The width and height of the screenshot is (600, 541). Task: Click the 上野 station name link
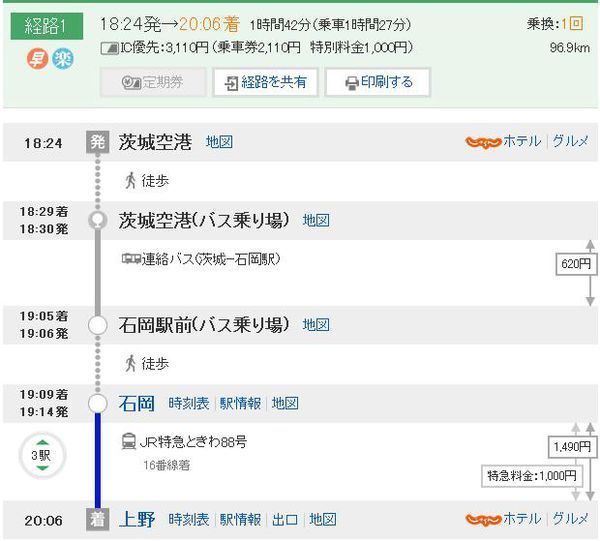click(137, 520)
